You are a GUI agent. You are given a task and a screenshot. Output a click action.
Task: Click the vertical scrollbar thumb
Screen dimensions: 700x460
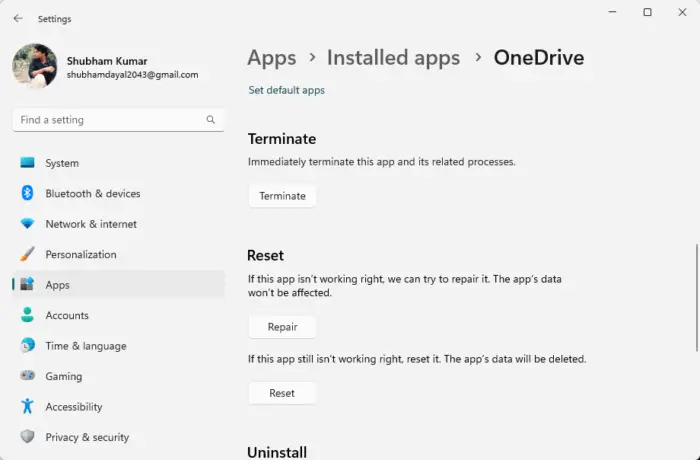697,297
